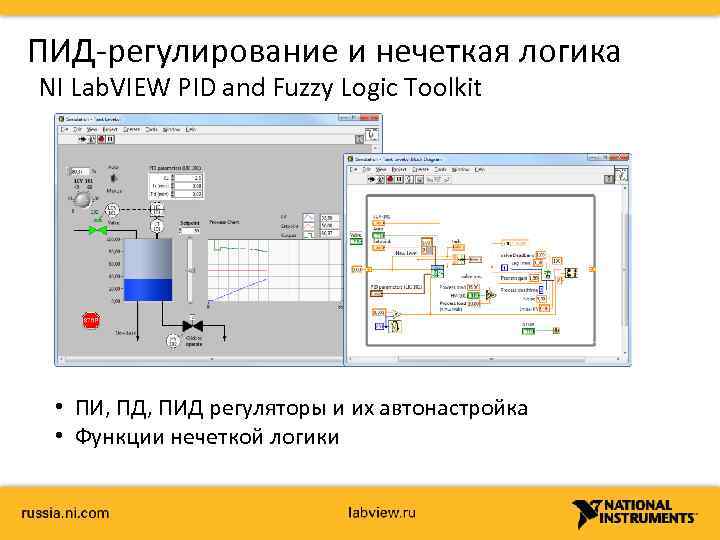Click the Process Chart plot area

(274, 270)
